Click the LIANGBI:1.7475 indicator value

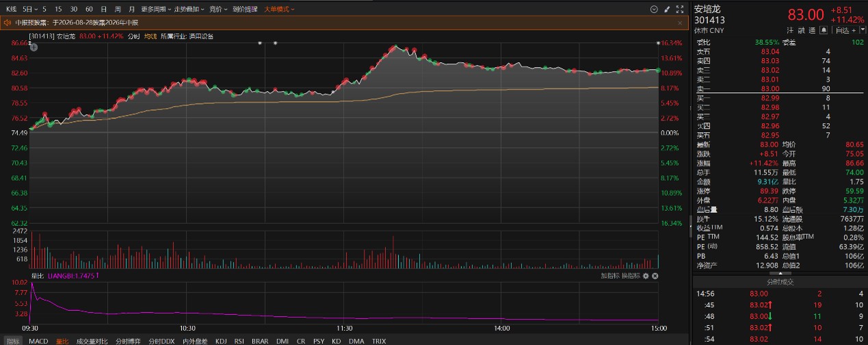pos(74,276)
